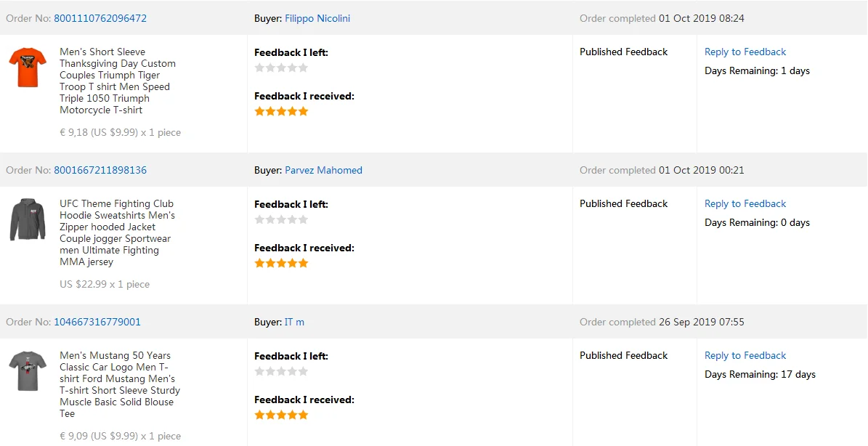Open the UFC Theme Fighting Club Hoodie title

coord(117,232)
